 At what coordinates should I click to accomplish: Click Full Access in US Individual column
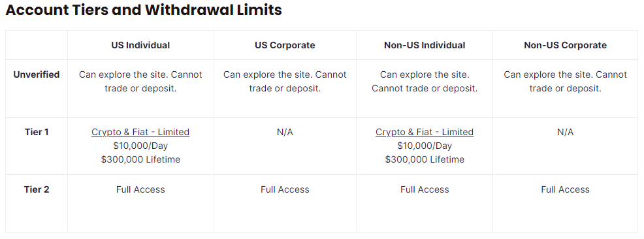140,190
